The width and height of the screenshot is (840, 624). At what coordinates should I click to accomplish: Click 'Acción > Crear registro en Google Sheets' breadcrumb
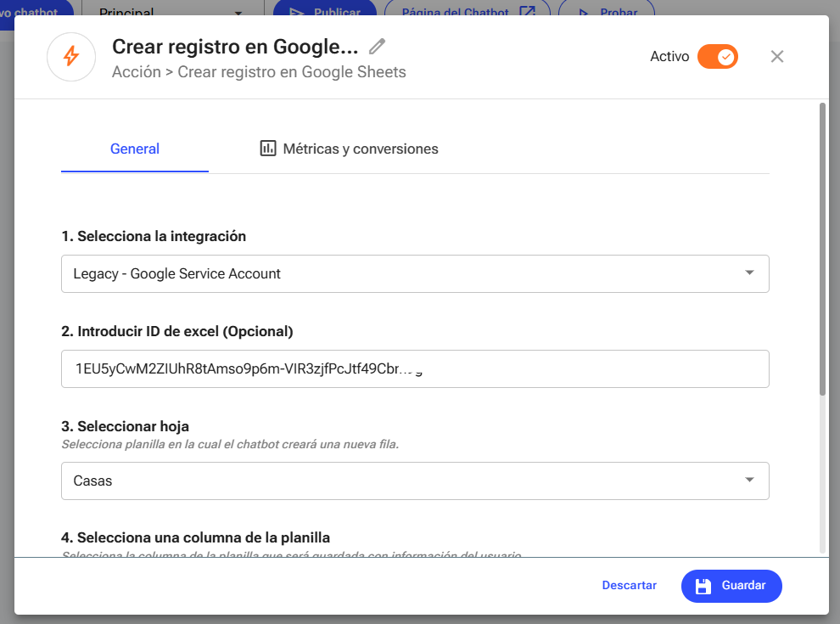click(259, 72)
